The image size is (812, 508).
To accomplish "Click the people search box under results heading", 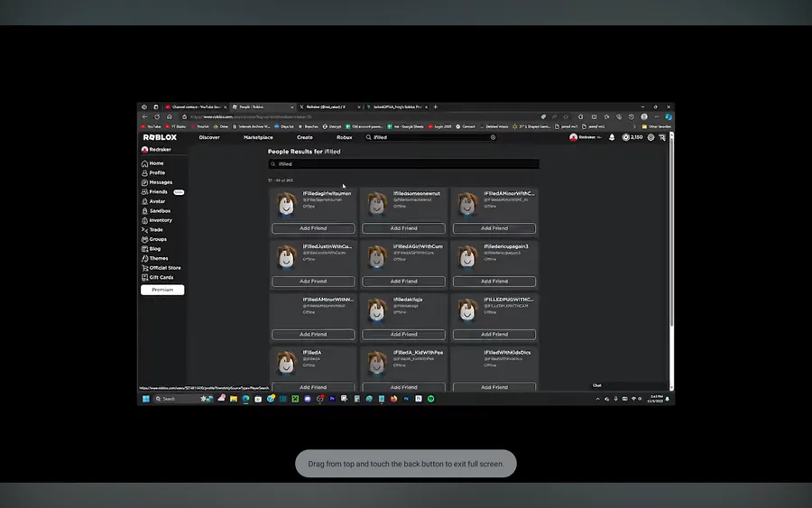I will click(403, 163).
